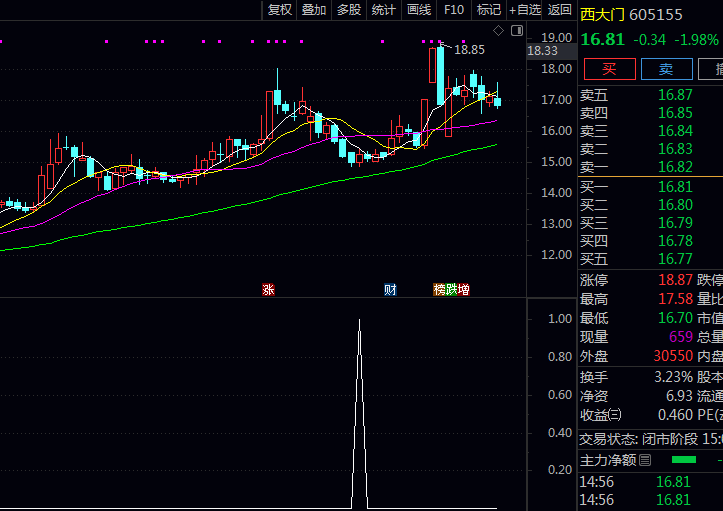
Task: Click the red 涨 event marker
Action: click(268, 290)
